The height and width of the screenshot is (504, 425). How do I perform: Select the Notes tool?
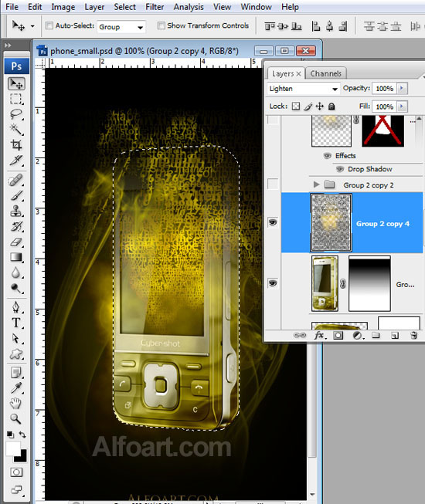(x=16, y=373)
